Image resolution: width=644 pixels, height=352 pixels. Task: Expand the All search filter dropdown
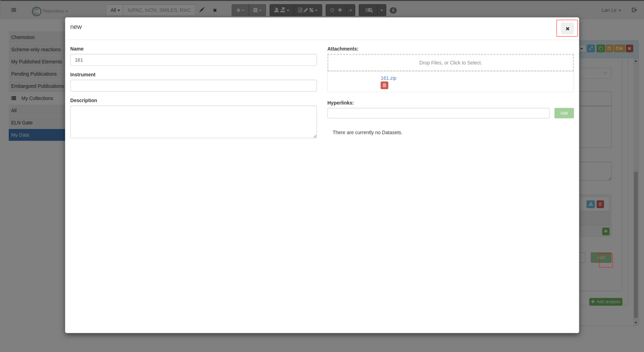point(115,10)
